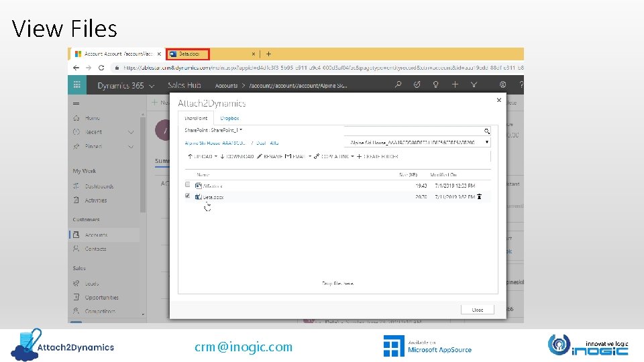Click the Contacts icon in sidebar
This screenshot has width=644, height=362.
76,248
